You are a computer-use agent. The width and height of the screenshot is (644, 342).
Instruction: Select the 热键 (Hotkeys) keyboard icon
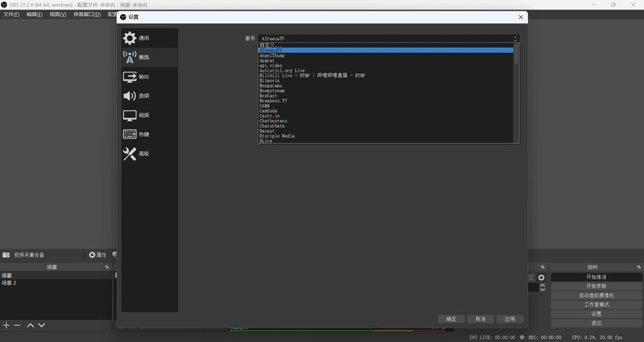(130, 134)
